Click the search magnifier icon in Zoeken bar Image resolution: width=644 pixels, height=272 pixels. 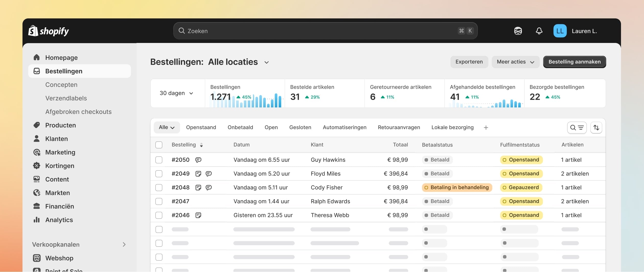coord(182,31)
